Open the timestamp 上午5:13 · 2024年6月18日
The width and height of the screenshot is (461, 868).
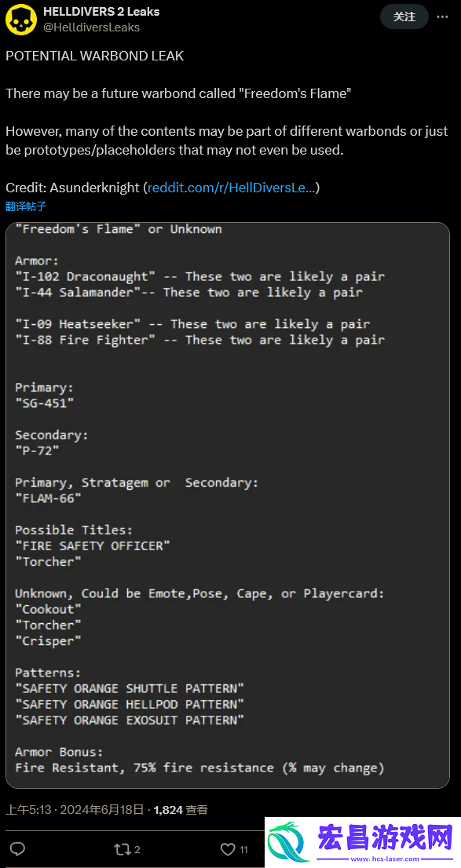[75, 810]
